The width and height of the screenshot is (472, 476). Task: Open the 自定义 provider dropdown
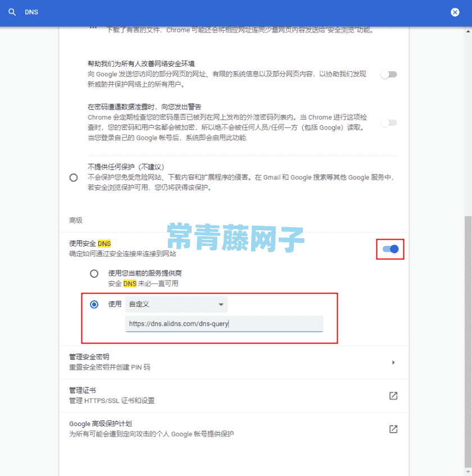tap(176, 304)
